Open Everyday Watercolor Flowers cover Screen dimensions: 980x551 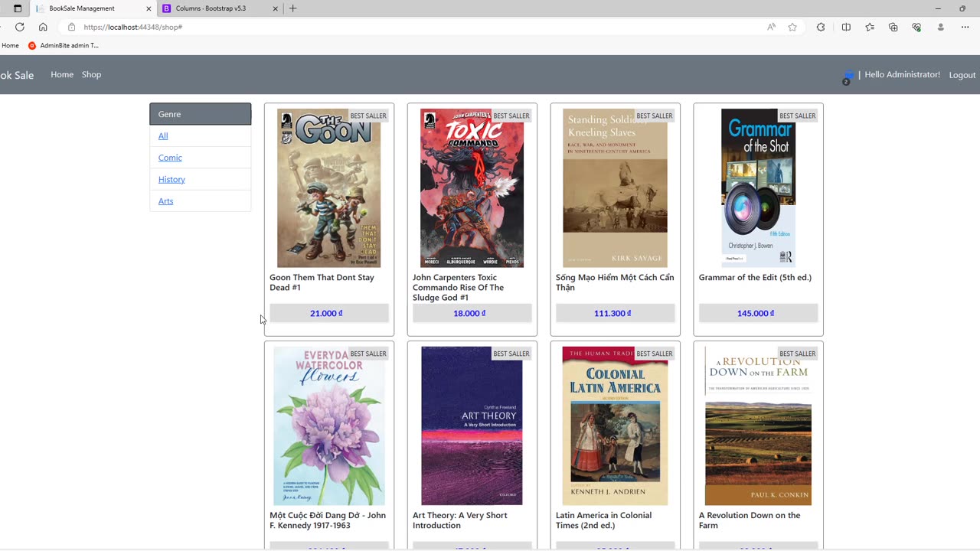pos(328,426)
